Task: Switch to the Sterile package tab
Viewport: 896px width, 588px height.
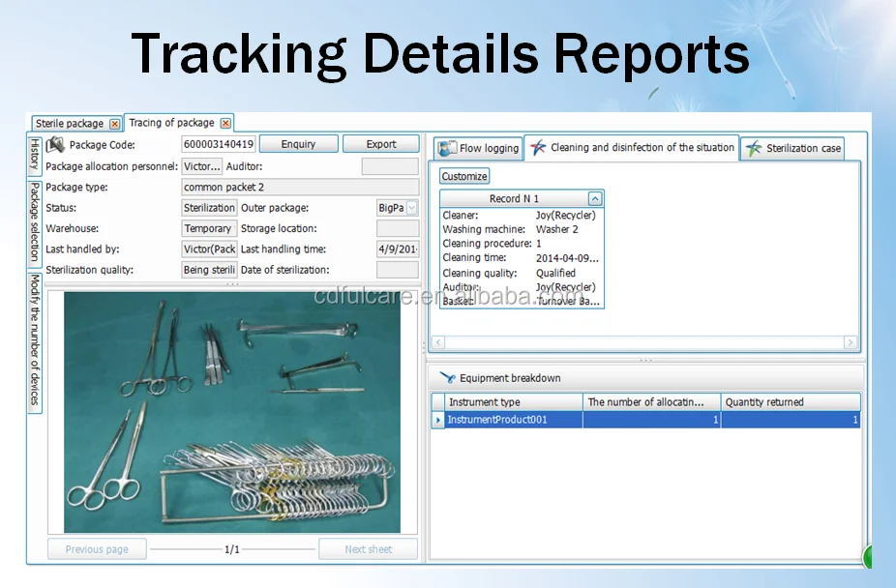Action: [73, 123]
